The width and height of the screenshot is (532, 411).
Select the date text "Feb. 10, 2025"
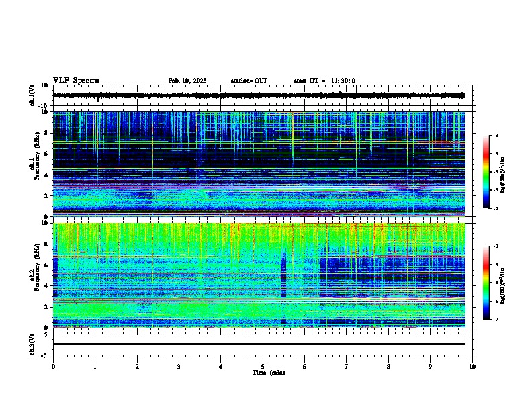point(187,81)
